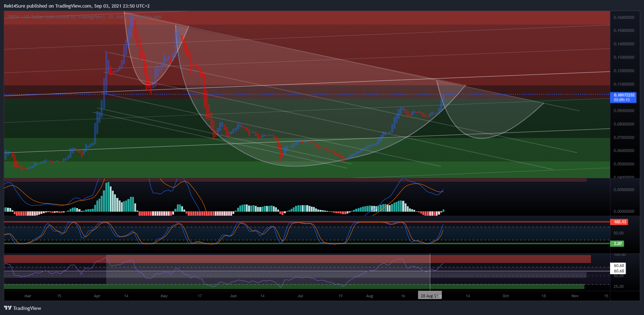644x315 pixels.
Task: Click the current price label 0.10172232
Action: [624, 95]
